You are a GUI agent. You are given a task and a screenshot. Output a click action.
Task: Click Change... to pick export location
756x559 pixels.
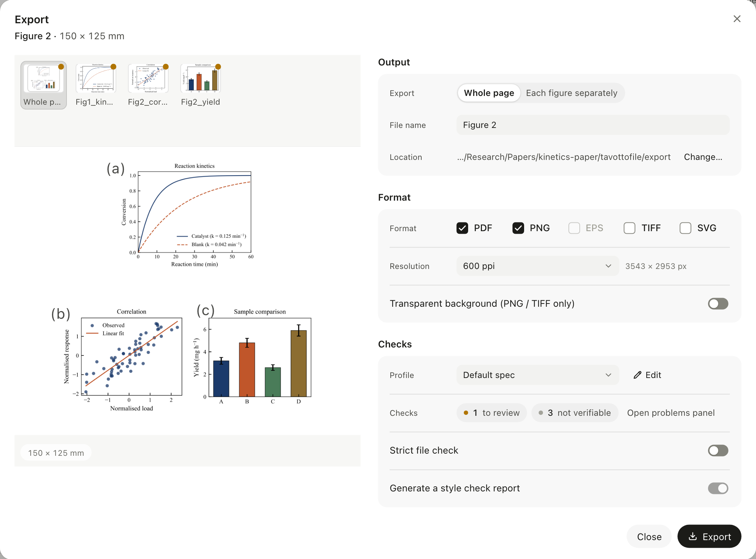click(x=703, y=157)
